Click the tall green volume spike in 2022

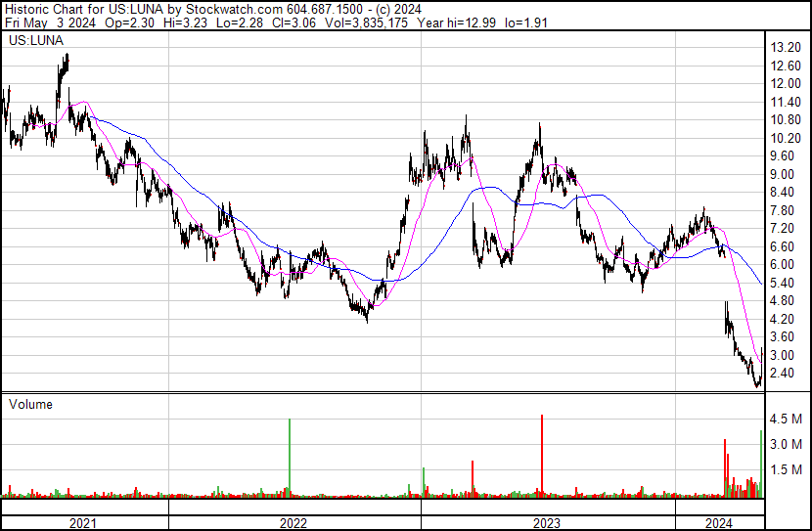[290, 458]
